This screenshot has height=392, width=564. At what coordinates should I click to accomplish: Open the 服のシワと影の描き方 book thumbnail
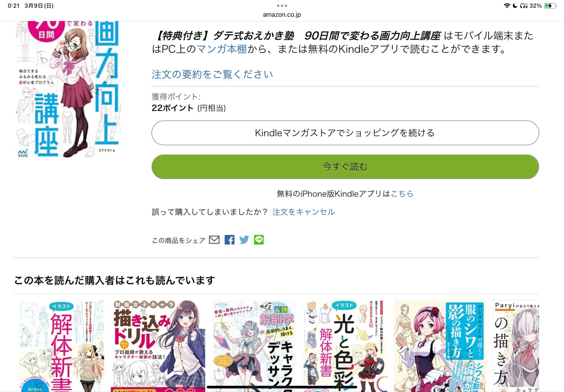(440, 346)
